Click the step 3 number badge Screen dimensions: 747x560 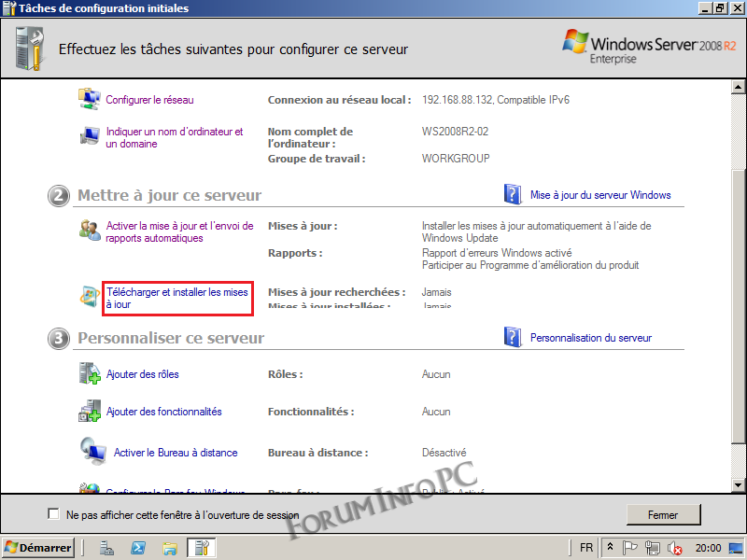pyautogui.click(x=59, y=338)
